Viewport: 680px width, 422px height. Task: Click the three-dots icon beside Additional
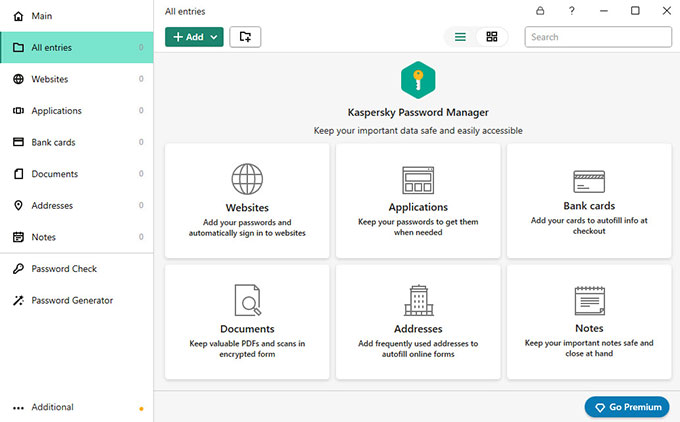pyautogui.click(x=18, y=408)
